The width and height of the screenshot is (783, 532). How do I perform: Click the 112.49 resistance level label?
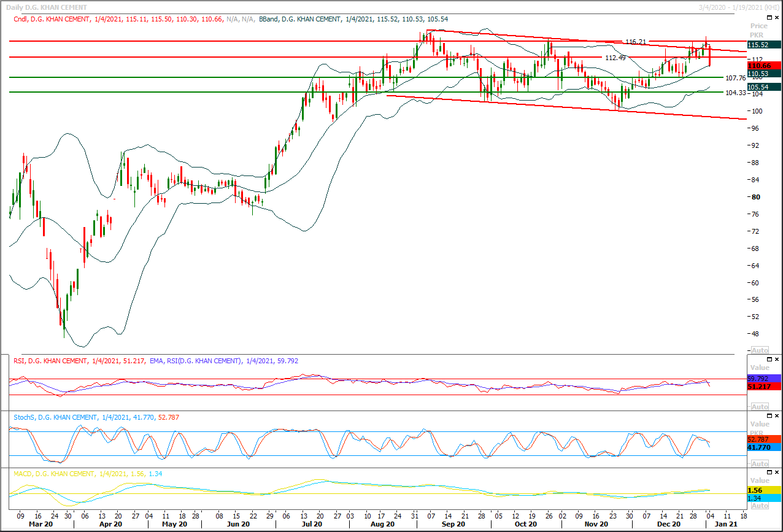point(615,58)
